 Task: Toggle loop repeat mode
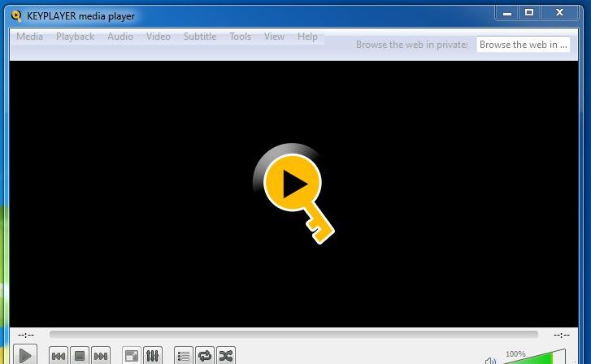click(205, 356)
